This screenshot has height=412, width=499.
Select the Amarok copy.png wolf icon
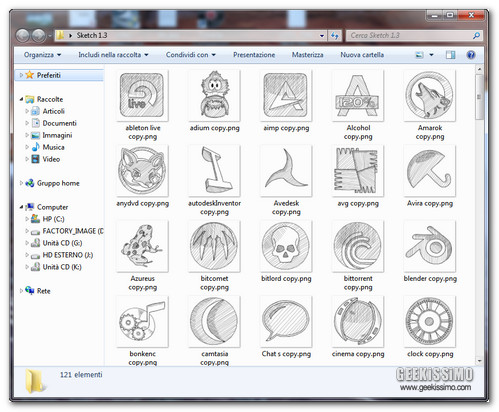[430, 95]
